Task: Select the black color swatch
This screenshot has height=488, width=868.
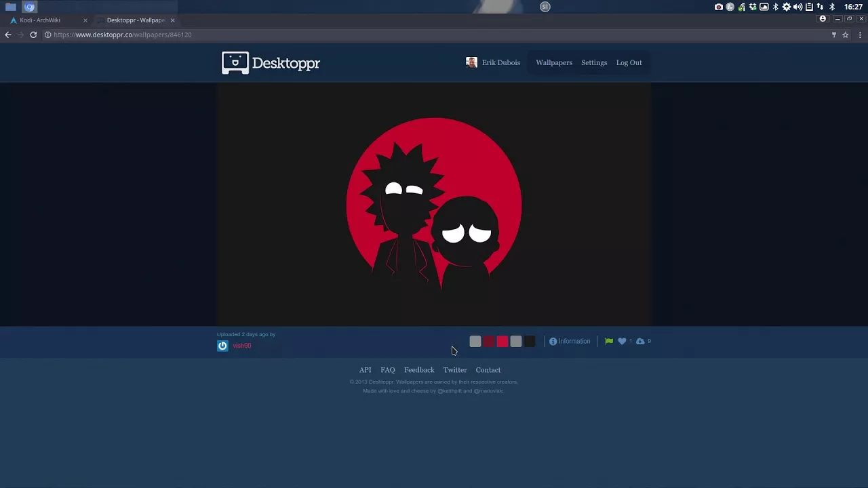Action: [x=530, y=342]
